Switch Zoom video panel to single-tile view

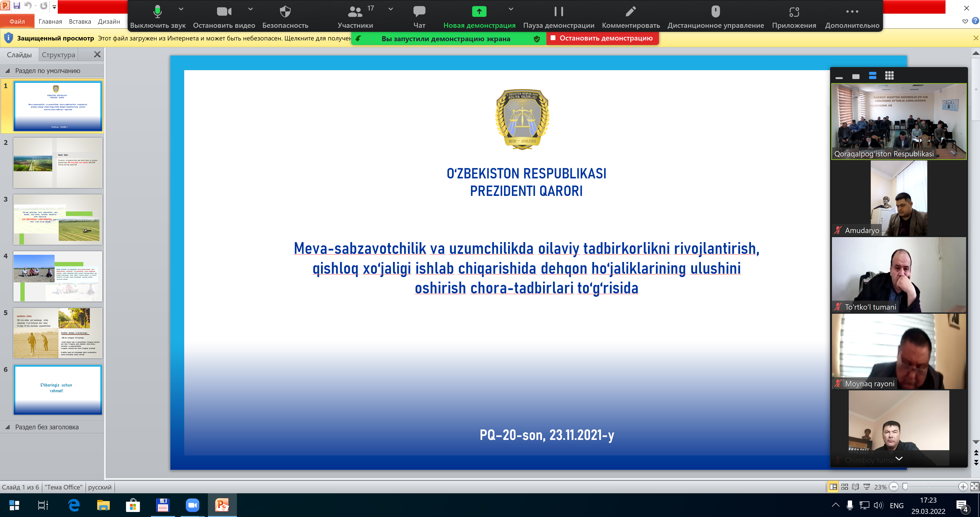(856, 76)
